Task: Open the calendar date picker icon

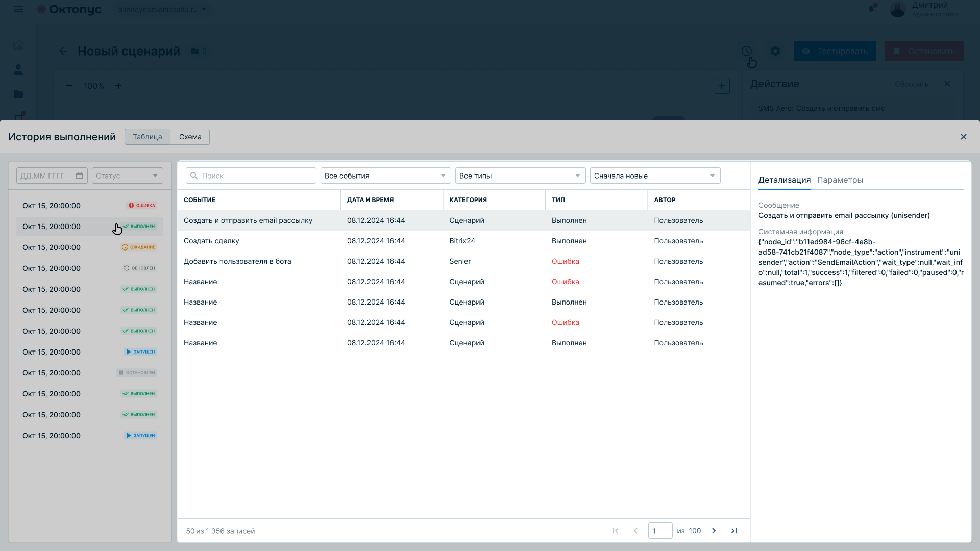Action: 80,176
